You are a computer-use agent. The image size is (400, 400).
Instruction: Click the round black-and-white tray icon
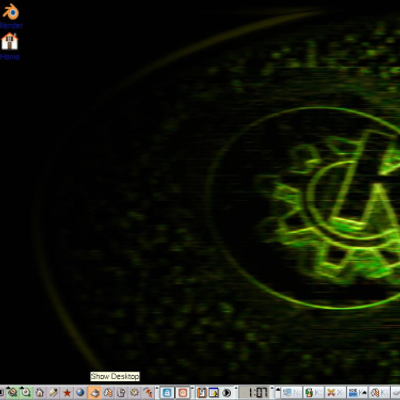click(x=227, y=393)
